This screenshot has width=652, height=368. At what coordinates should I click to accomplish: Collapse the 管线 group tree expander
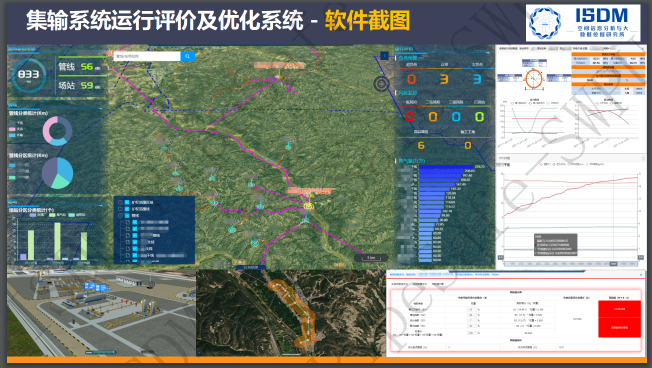click(x=121, y=215)
